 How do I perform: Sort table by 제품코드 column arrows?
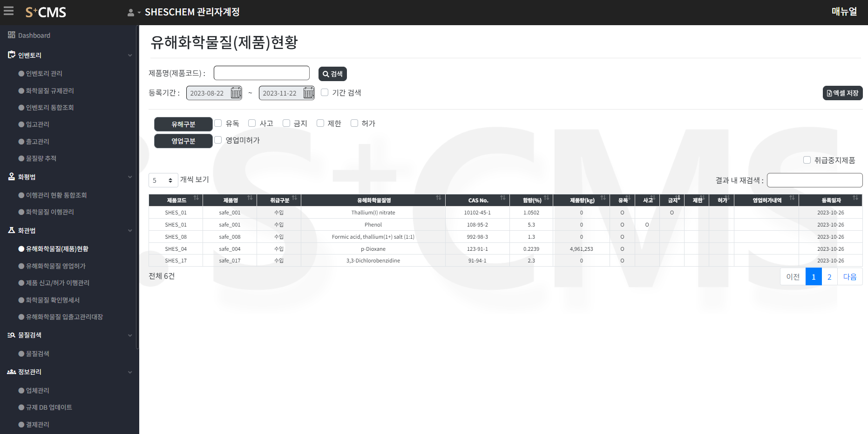tap(196, 198)
